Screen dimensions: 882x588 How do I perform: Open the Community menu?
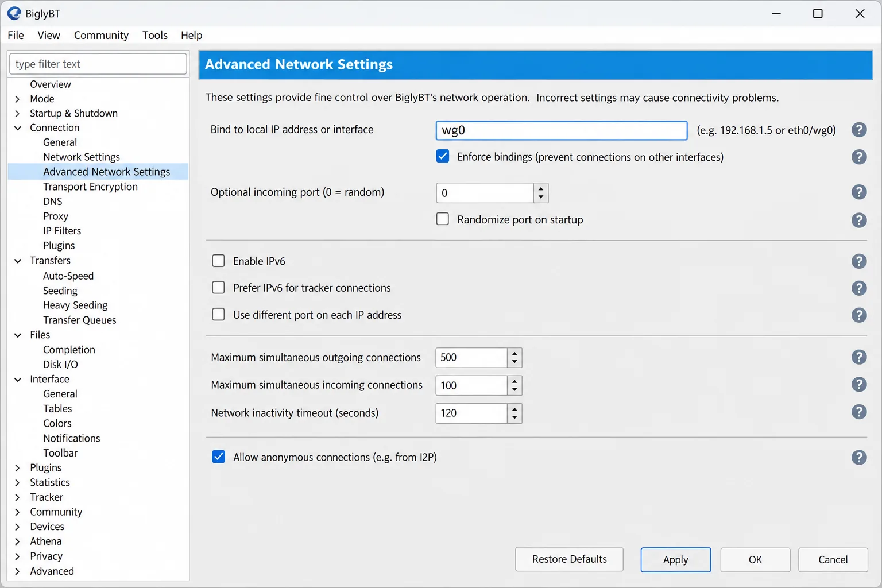click(x=101, y=35)
